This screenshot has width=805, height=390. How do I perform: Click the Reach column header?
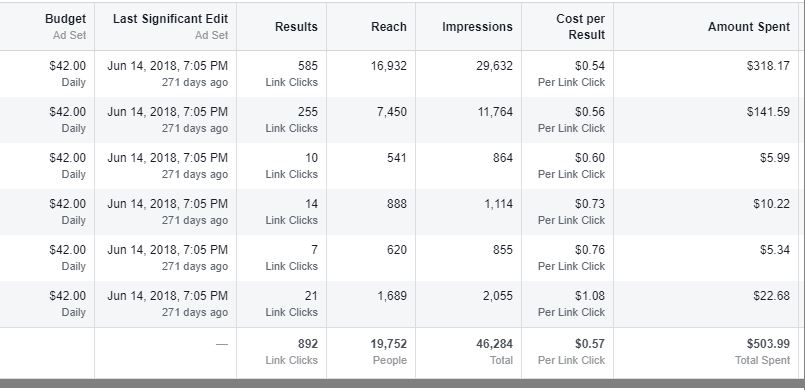(389, 27)
